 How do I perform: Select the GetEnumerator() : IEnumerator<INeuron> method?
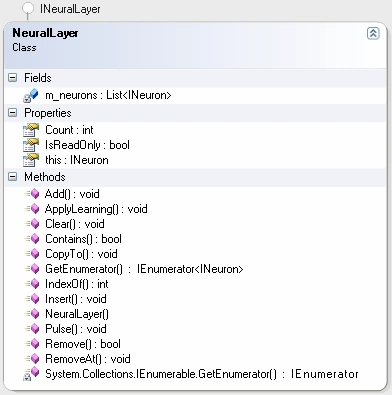(x=144, y=269)
